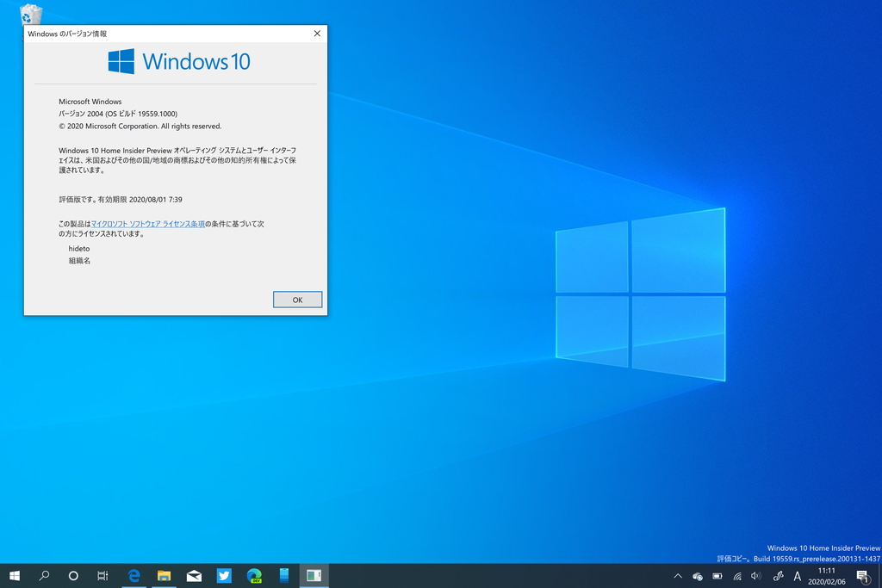Toggle IME input mode with the A indicator
This screenshot has width=882, height=588.
pyautogui.click(x=798, y=577)
